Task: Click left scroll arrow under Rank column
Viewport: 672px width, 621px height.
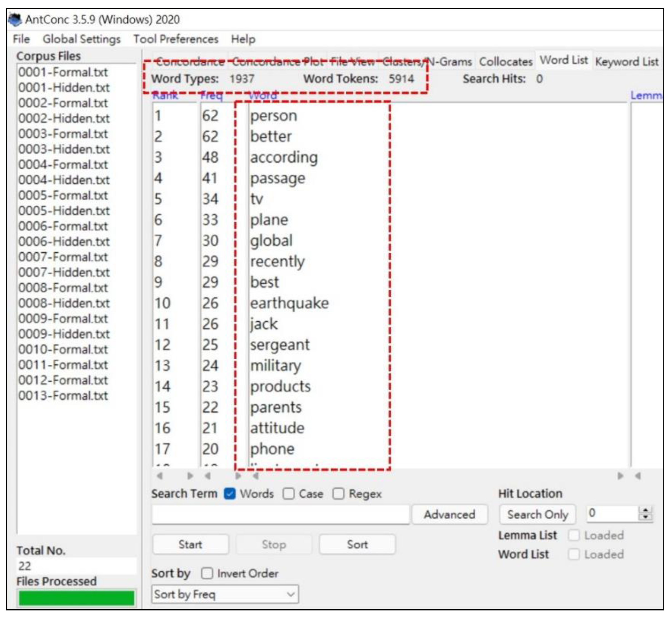Action: pyautogui.click(x=160, y=476)
